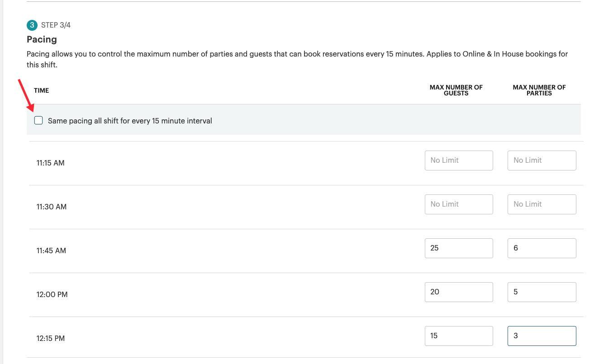Select the 12:00 PM parties field showing 5

point(542,292)
